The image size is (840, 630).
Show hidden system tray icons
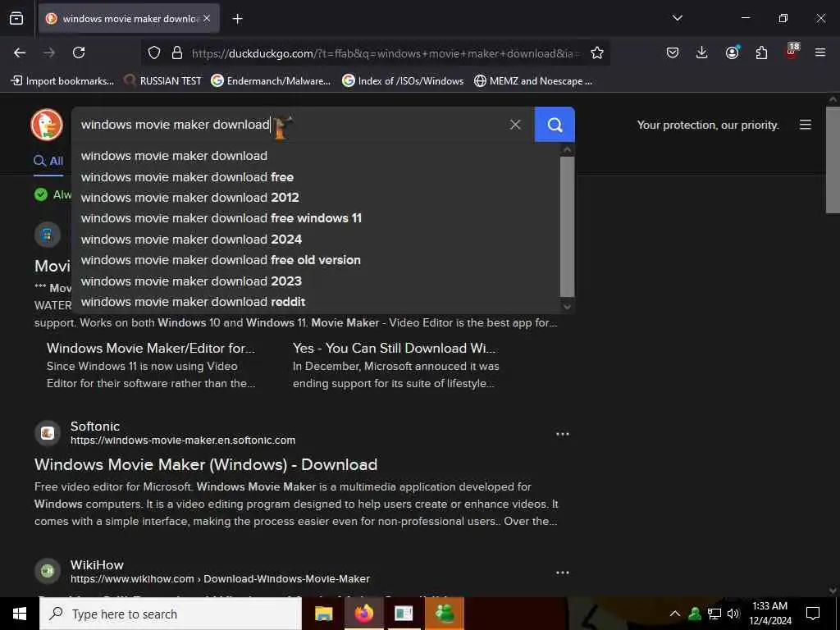(x=675, y=614)
